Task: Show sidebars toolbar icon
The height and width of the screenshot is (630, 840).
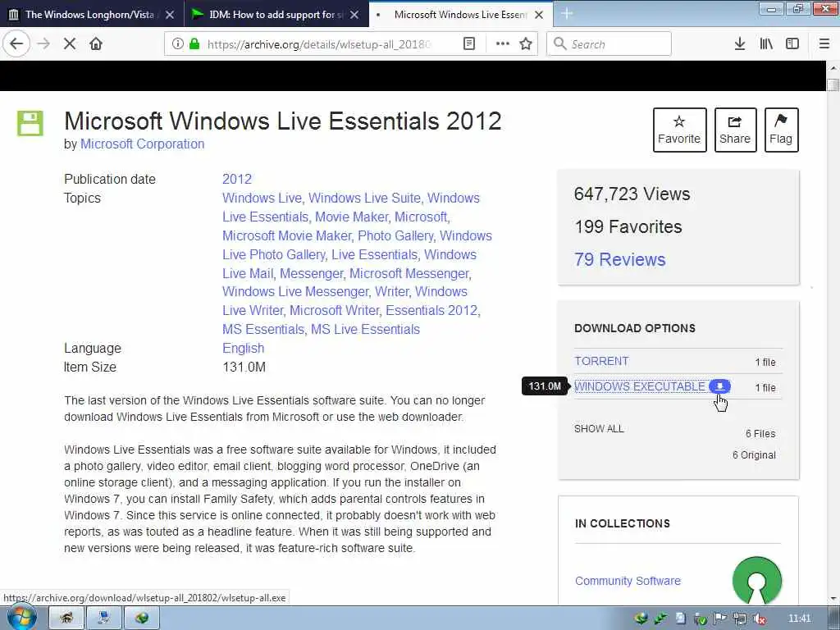Action: 792,44
